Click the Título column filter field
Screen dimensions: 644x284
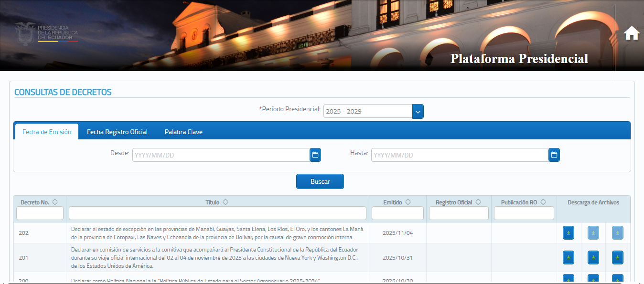point(217,213)
